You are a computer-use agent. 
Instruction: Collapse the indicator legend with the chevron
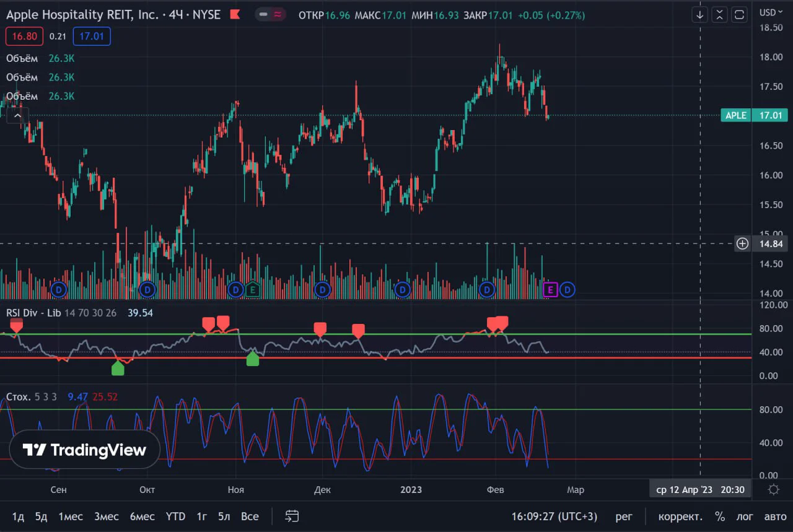click(17, 115)
